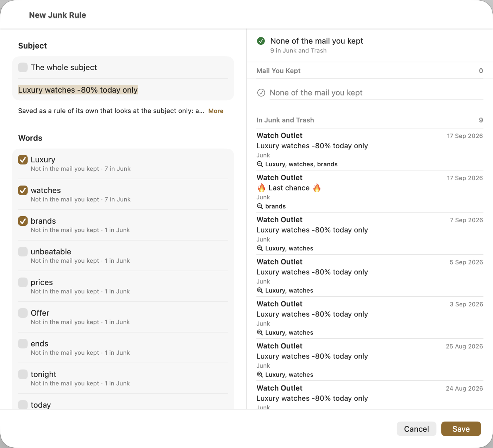
Task: Uncheck the watches word checkbox
Action: click(x=23, y=190)
